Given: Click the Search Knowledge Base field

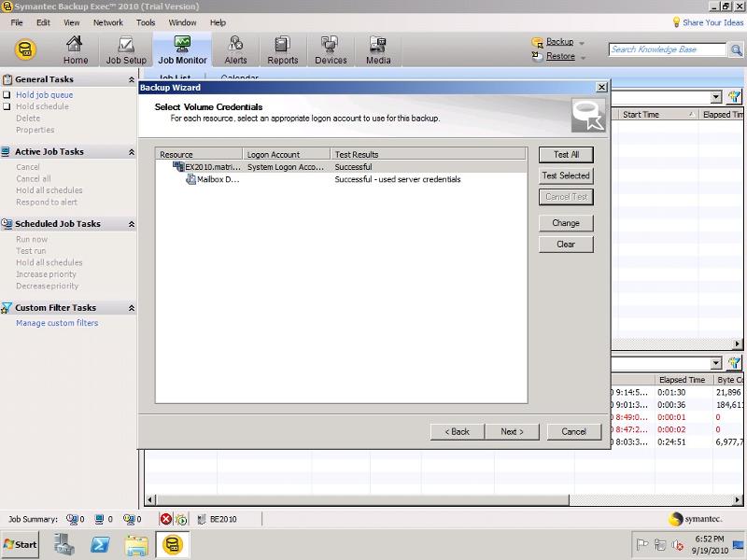Looking at the screenshot, I should [668, 49].
